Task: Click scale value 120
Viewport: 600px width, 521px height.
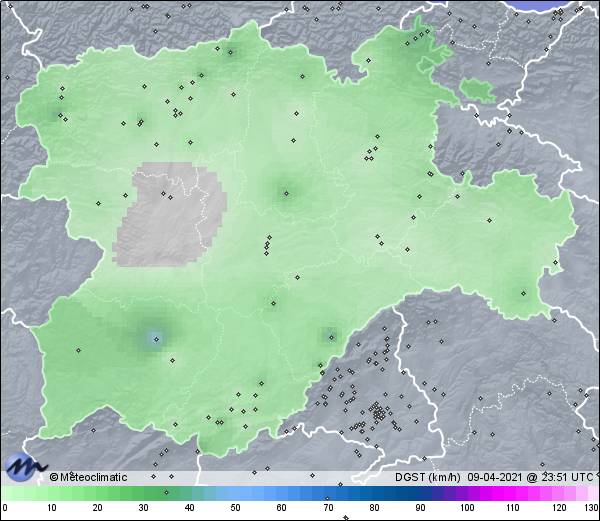Action: tap(559, 508)
